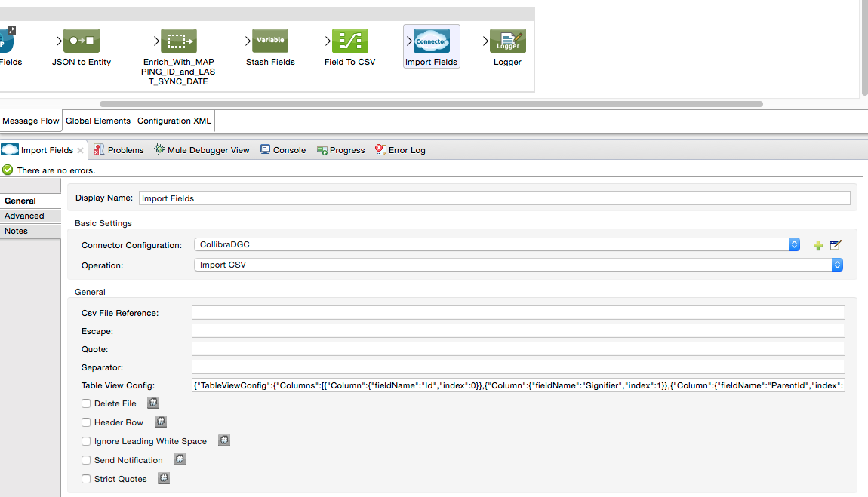868x497 pixels.
Task: Open the Configuration XML tab
Action: point(175,121)
